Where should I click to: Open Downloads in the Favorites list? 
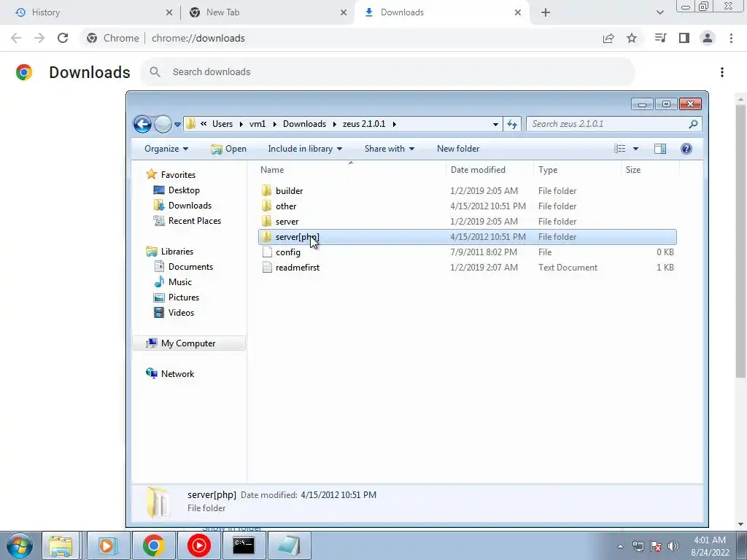click(190, 205)
